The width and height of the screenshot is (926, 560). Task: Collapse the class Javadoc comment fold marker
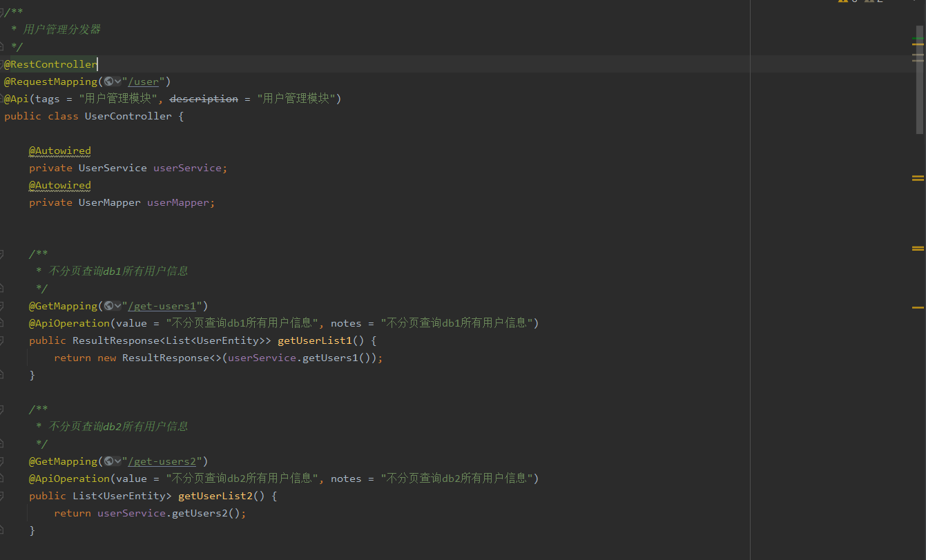(x=1, y=12)
